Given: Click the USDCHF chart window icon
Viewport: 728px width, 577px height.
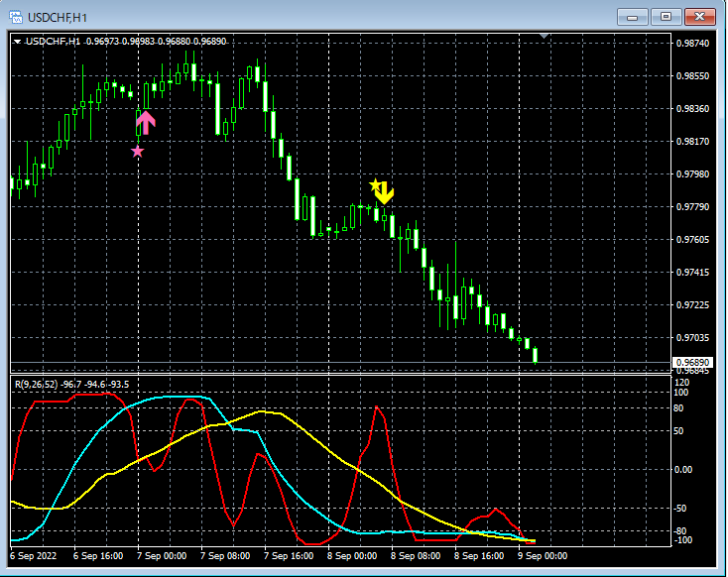Looking at the screenshot, I should tap(16, 18).
